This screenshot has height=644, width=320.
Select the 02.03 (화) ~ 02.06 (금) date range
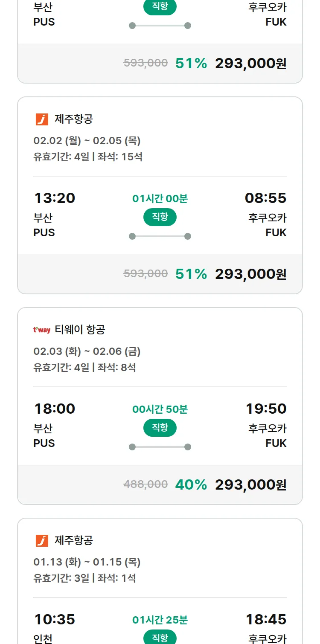pos(87,351)
